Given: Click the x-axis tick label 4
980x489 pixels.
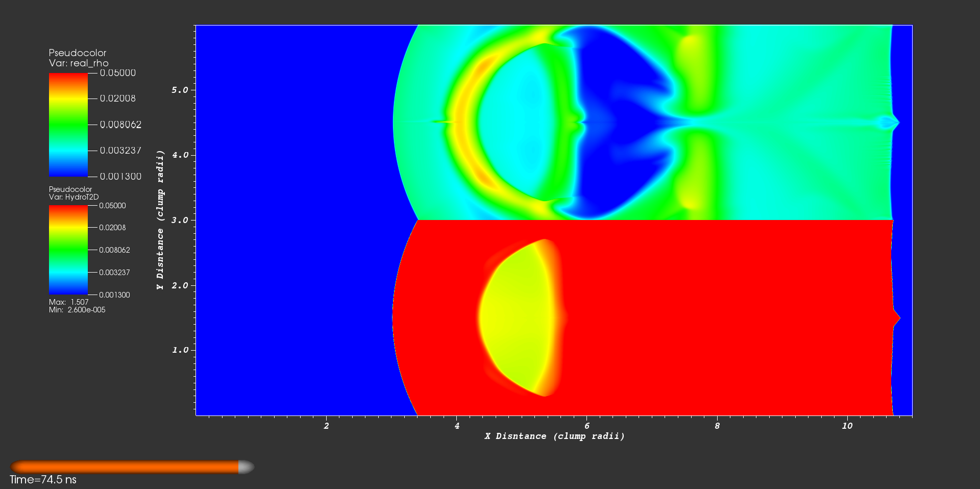Looking at the screenshot, I should [x=457, y=426].
